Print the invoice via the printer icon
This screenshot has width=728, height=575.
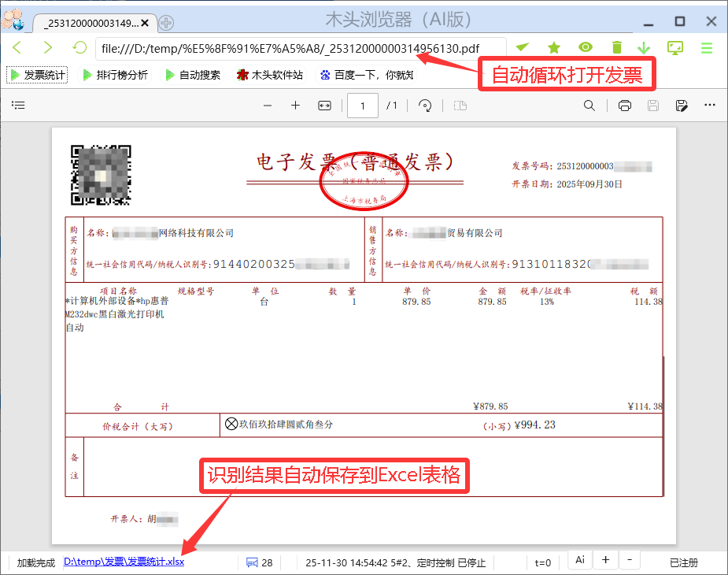click(624, 105)
